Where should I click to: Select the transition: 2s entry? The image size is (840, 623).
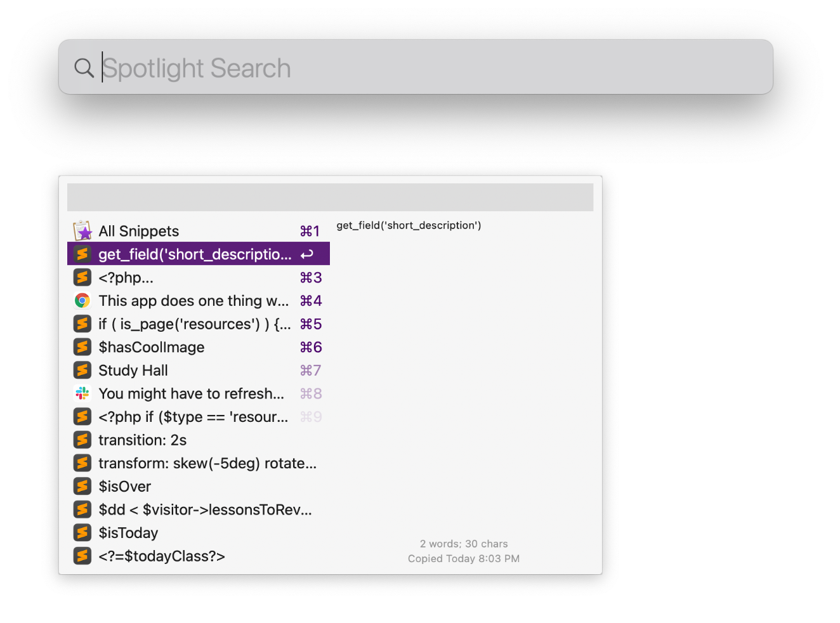pos(199,440)
